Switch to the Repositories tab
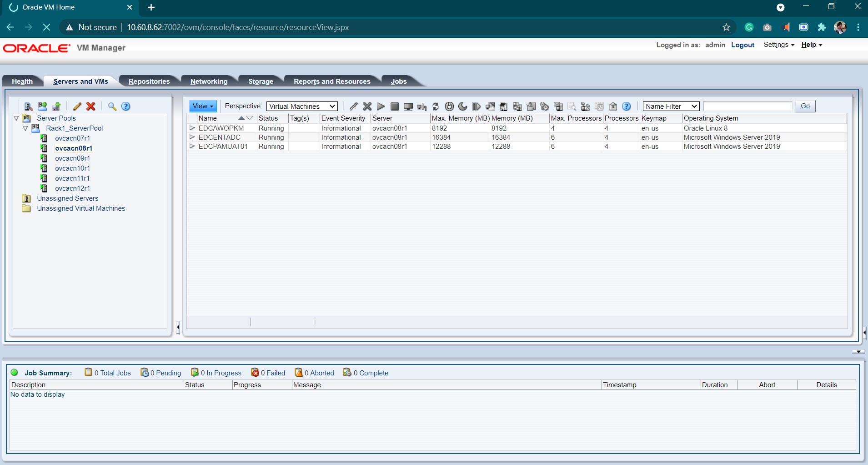The height and width of the screenshot is (465, 868). (149, 81)
